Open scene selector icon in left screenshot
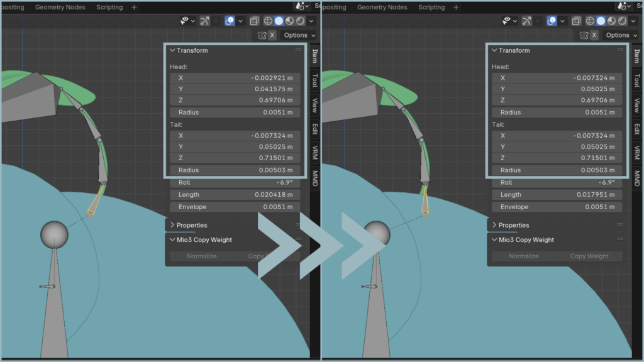Viewport: 644px width, 362px height. (x=302, y=6)
